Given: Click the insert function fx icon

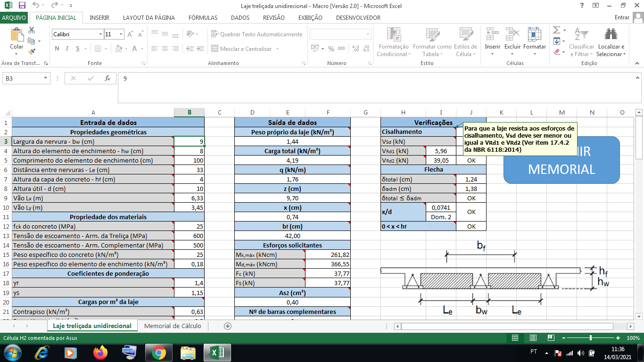Looking at the screenshot, I should (x=107, y=78).
